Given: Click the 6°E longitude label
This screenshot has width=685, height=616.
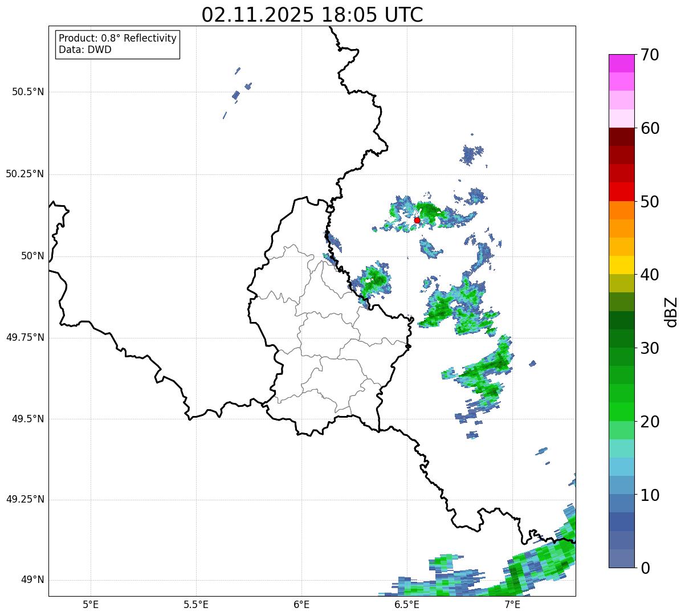Looking at the screenshot, I should pos(301,604).
